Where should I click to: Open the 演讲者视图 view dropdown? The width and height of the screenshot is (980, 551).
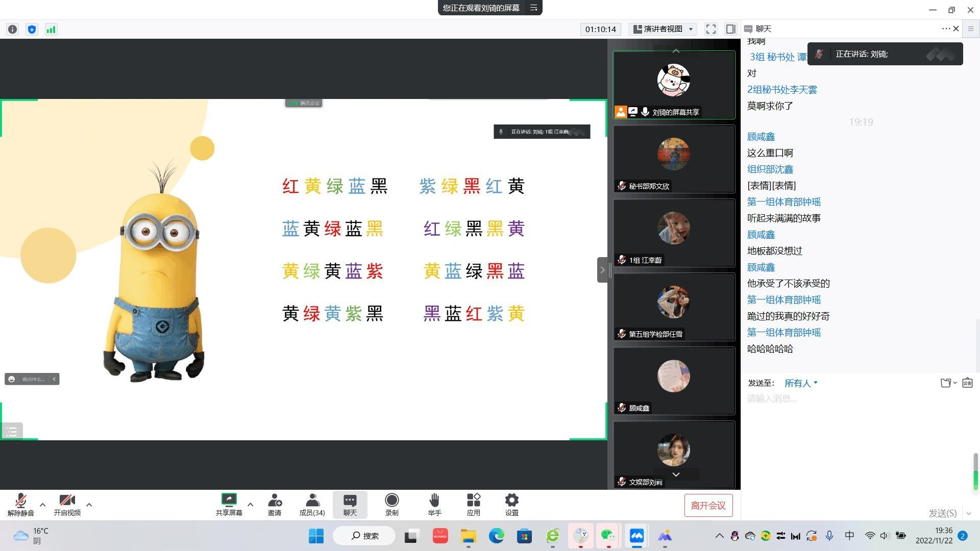tap(663, 29)
